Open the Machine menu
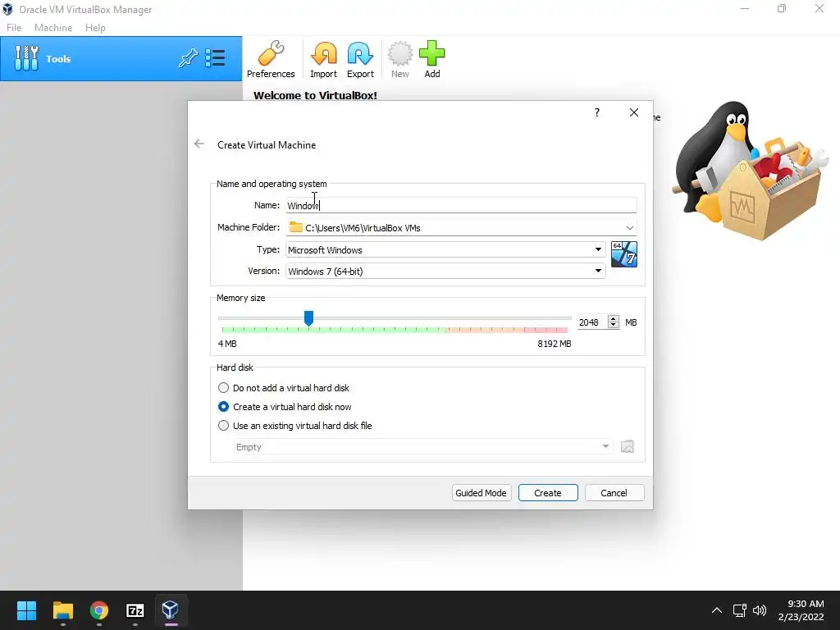The height and width of the screenshot is (630, 840). pyautogui.click(x=53, y=27)
